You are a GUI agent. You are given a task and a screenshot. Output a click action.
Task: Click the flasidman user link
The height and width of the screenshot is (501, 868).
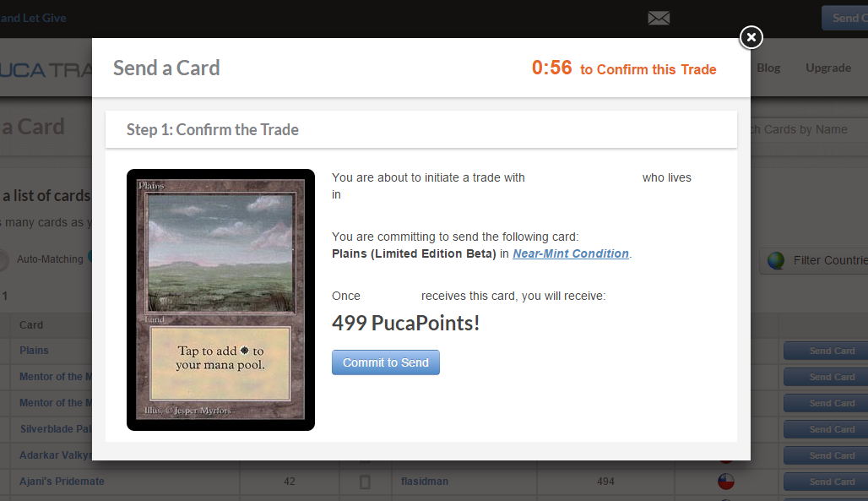pos(425,482)
